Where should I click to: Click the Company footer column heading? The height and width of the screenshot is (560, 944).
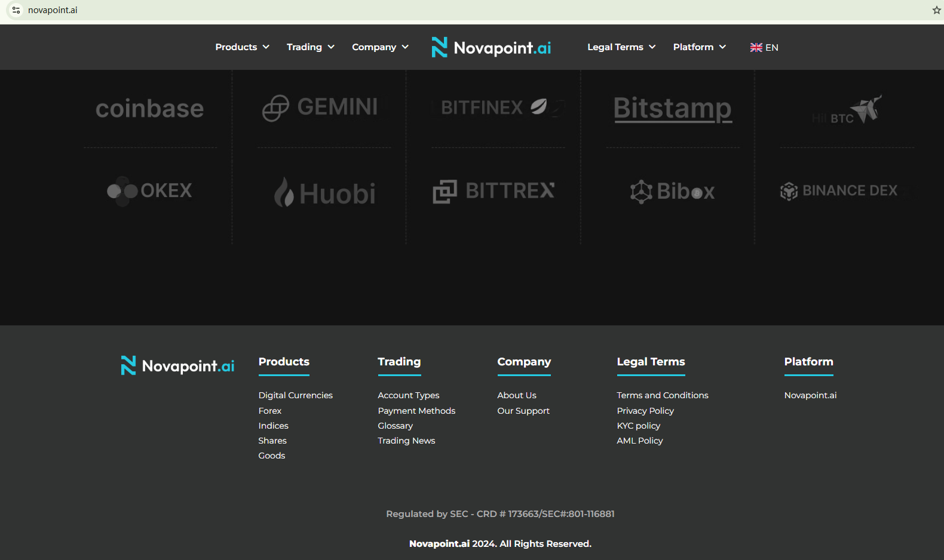pyautogui.click(x=524, y=362)
